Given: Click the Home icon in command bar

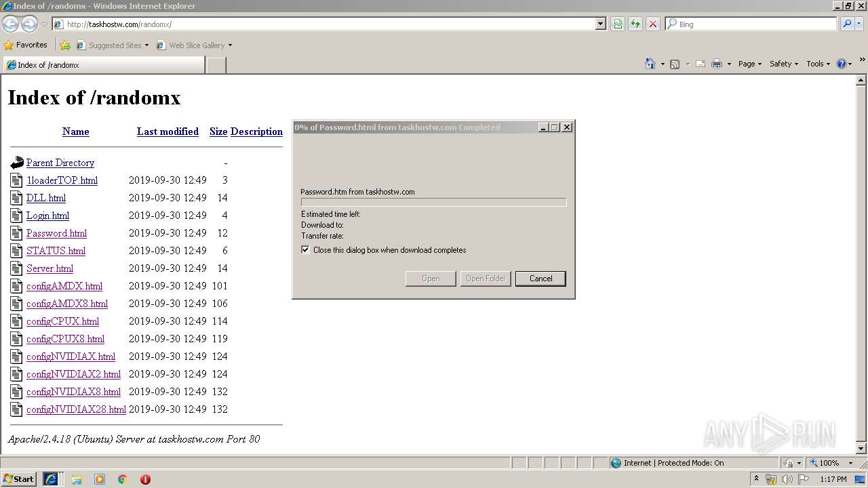Looking at the screenshot, I should coord(650,64).
